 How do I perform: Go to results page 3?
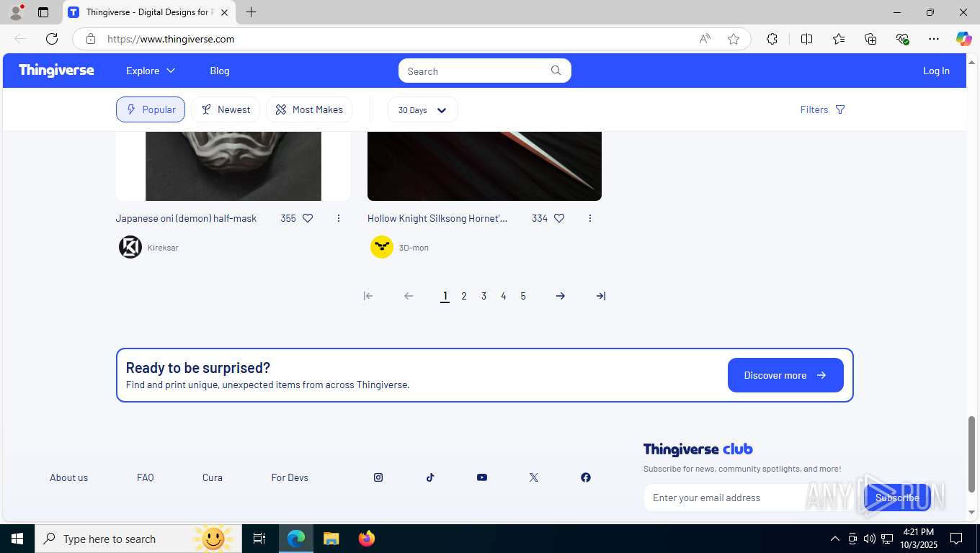coord(484,296)
